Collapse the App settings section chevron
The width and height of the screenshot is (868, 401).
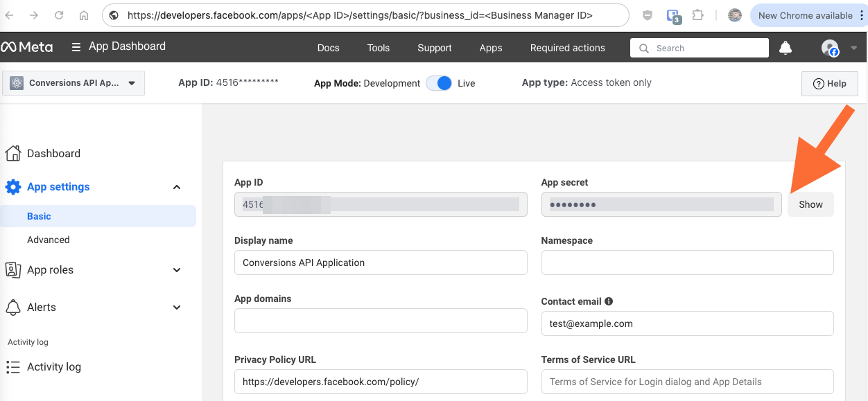point(177,187)
